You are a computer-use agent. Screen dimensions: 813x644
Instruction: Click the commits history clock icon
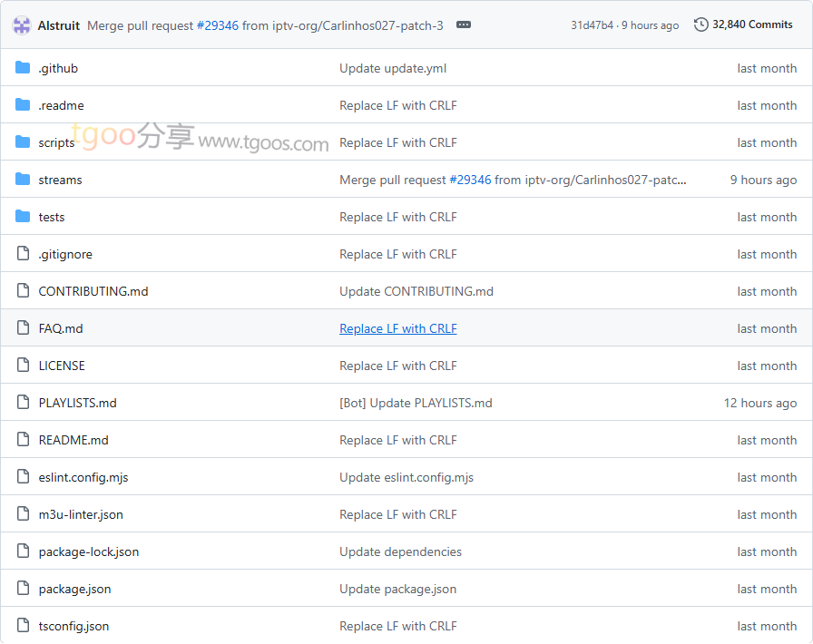(700, 24)
